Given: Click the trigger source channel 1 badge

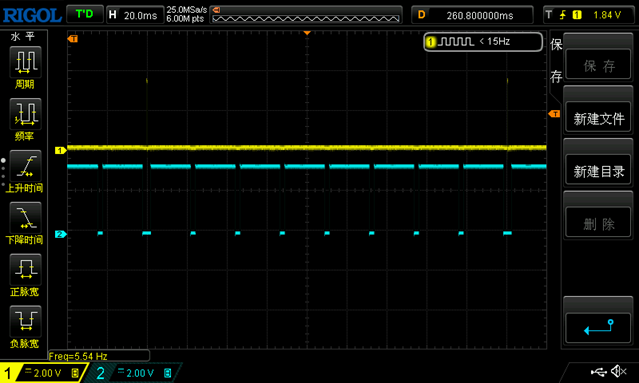Looking at the screenshot, I should pos(577,15).
